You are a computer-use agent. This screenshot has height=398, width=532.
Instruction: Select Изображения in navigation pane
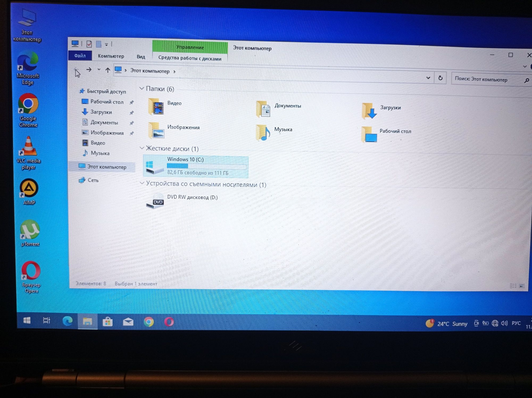pyautogui.click(x=103, y=132)
